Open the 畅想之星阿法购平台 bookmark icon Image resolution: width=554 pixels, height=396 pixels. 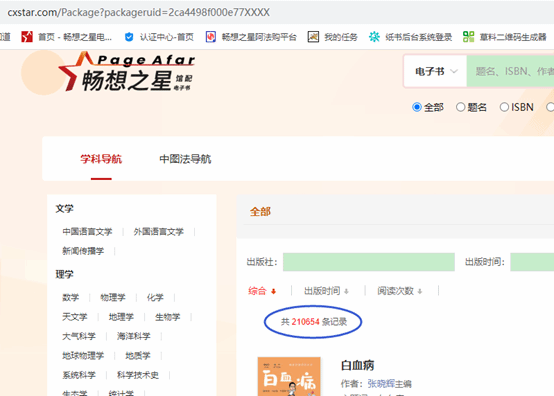click(211, 37)
